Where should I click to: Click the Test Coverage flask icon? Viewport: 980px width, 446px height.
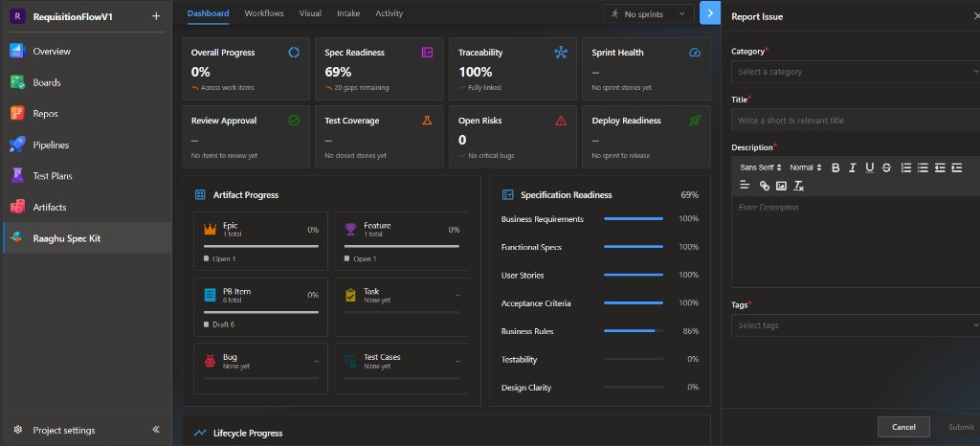428,121
